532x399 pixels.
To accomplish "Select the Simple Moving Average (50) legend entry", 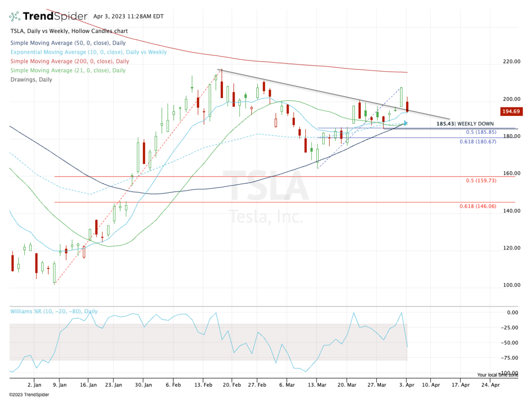I will click(x=68, y=43).
